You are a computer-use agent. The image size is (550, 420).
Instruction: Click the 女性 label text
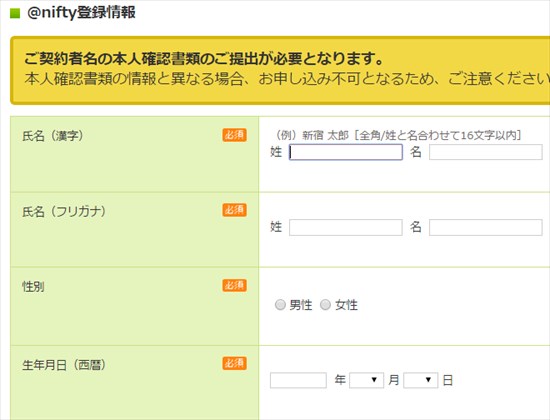346,305
